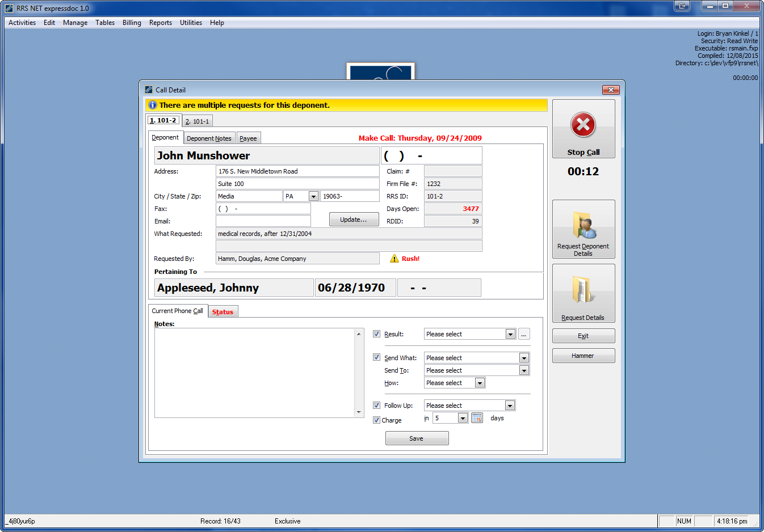Expand the How dropdown
Screen dimensions: 764x532
(480, 383)
